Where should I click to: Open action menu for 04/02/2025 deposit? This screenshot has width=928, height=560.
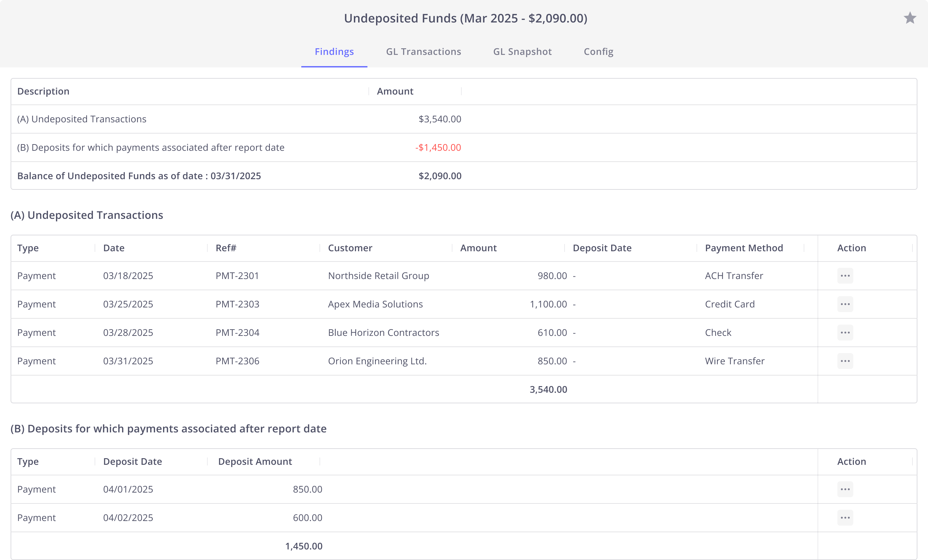click(845, 518)
